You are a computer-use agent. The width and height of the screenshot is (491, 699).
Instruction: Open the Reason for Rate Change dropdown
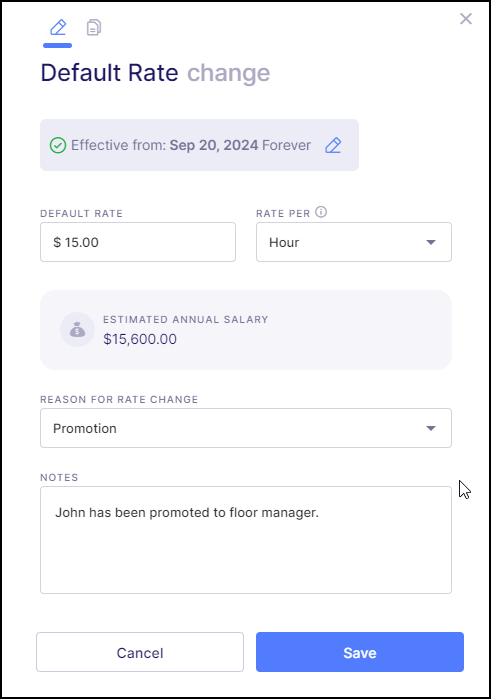click(x=246, y=428)
